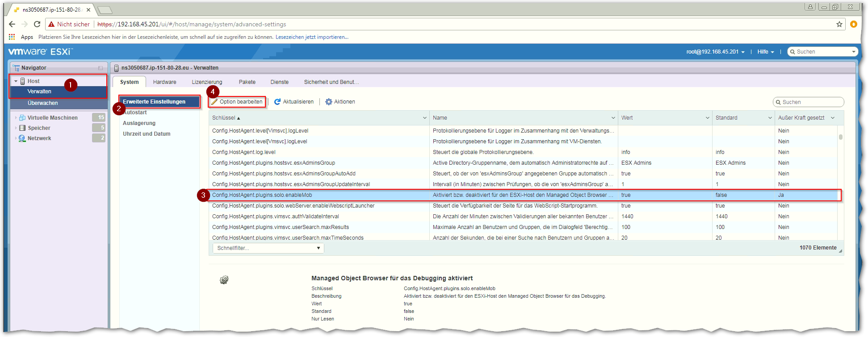Open the Schnellfilter dropdown
Viewport: 868px width, 337px height.
[x=268, y=248]
